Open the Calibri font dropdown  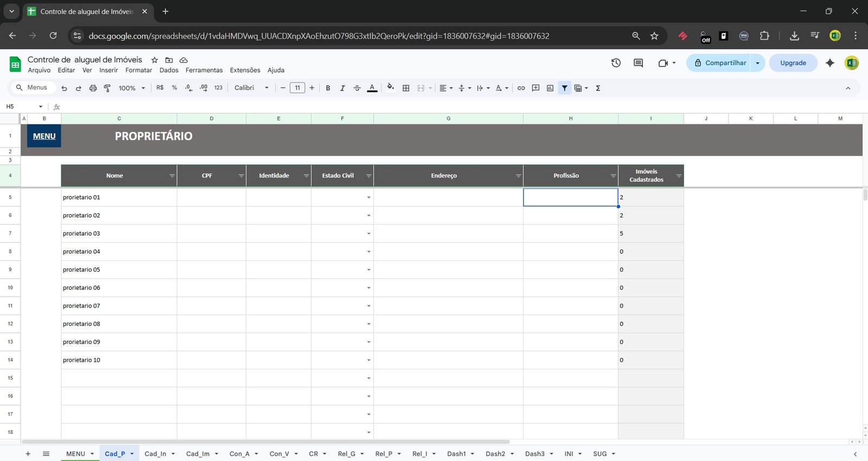point(251,88)
